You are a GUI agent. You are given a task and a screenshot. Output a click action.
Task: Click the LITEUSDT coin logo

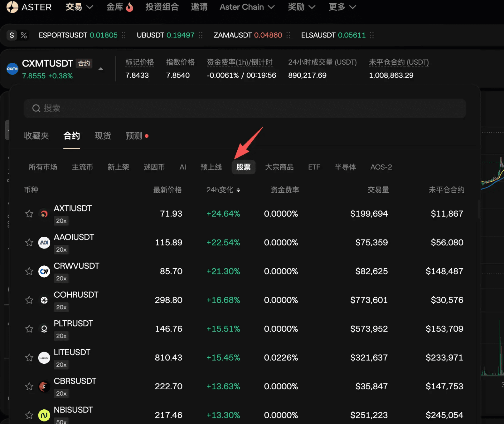coord(44,358)
